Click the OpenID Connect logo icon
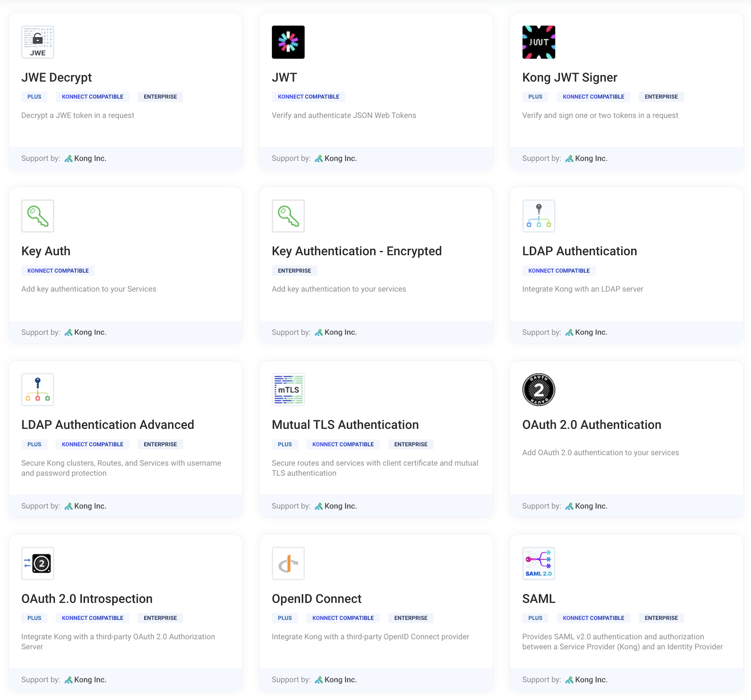The image size is (751, 700). pos(288,563)
